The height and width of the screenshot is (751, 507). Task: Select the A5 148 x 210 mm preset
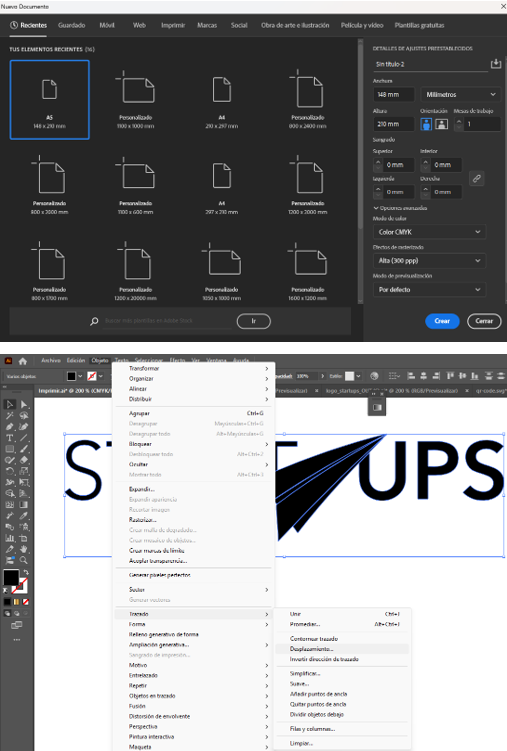pos(49,100)
